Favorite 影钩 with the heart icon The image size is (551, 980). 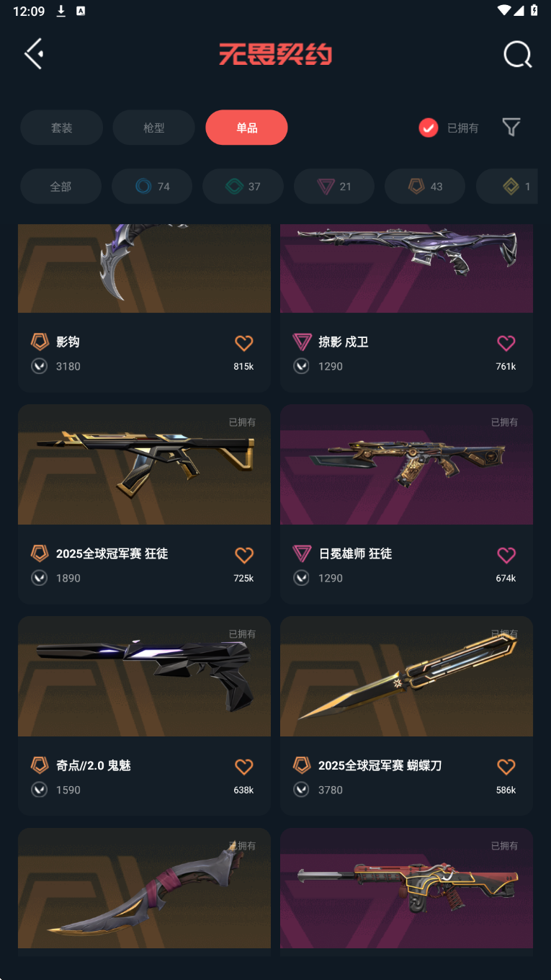click(x=244, y=343)
